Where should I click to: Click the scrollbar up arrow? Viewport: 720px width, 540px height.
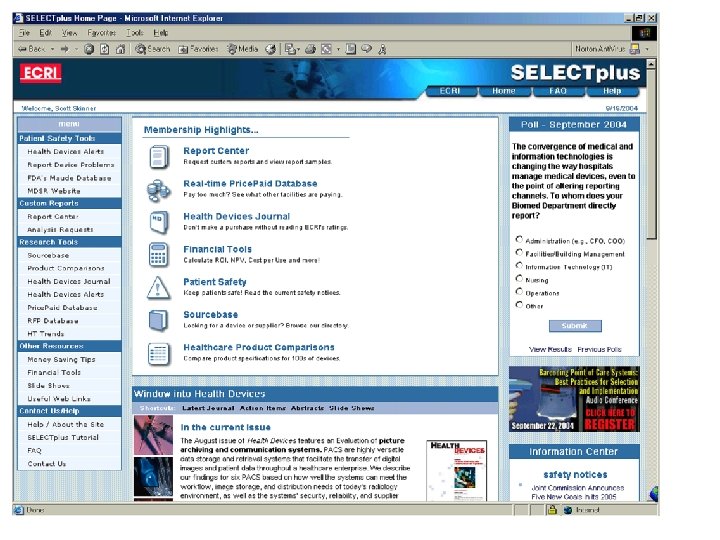point(651,64)
